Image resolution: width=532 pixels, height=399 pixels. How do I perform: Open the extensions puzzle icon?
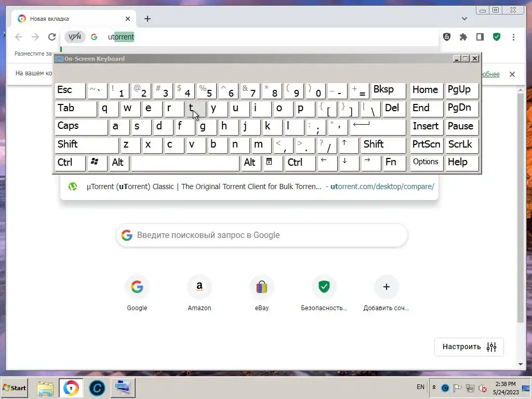[x=463, y=37]
